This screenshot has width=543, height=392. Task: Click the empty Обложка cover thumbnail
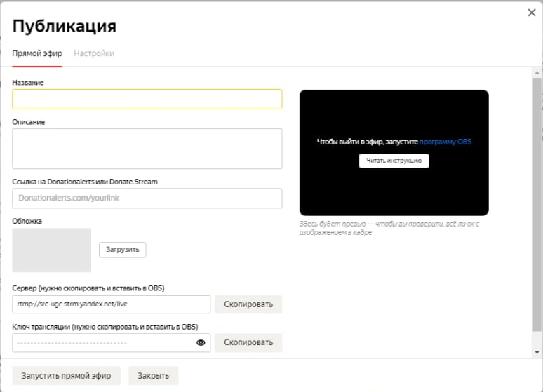coord(52,250)
